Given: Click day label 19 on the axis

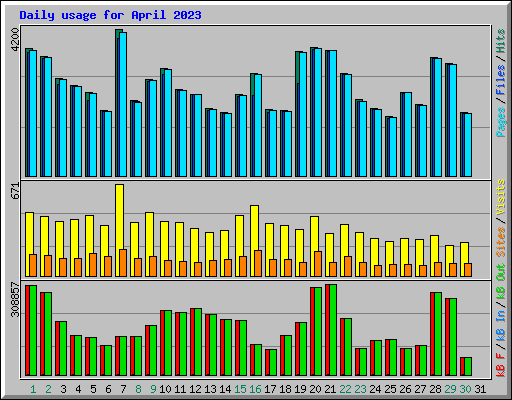Looking at the screenshot, I should point(300,389).
